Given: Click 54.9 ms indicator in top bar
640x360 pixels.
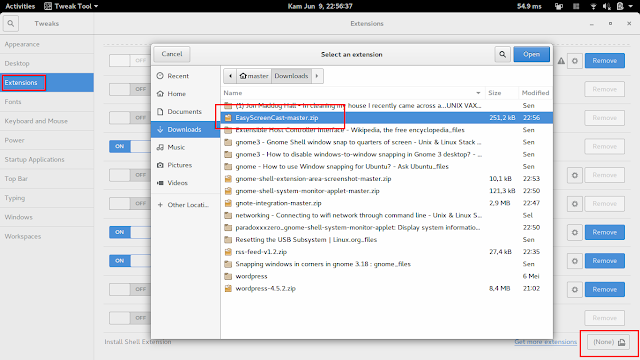Looking at the screenshot, I should pyautogui.click(x=529, y=6).
